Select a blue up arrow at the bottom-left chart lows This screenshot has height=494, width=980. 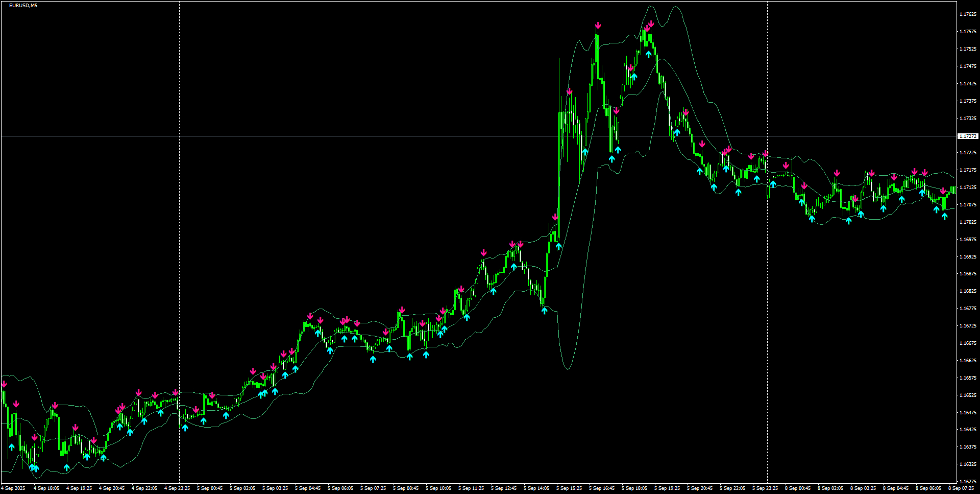pyautogui.click(x=33, y=467)
